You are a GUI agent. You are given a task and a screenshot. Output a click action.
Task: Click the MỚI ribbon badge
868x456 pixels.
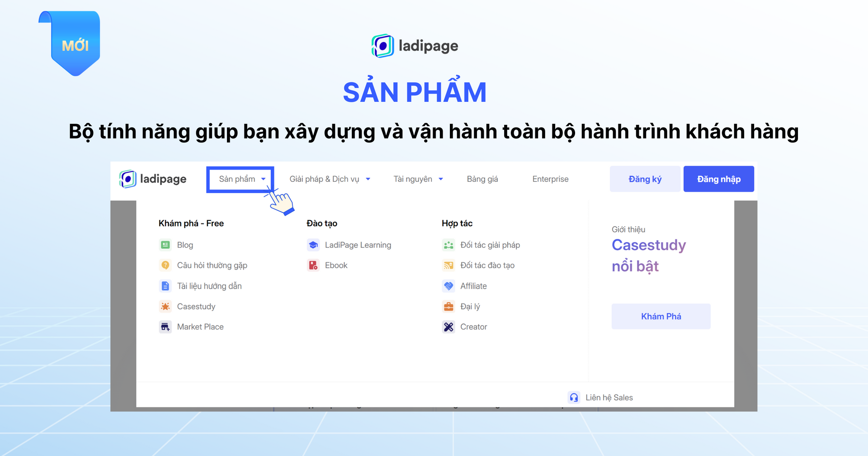tap(70, 43)
